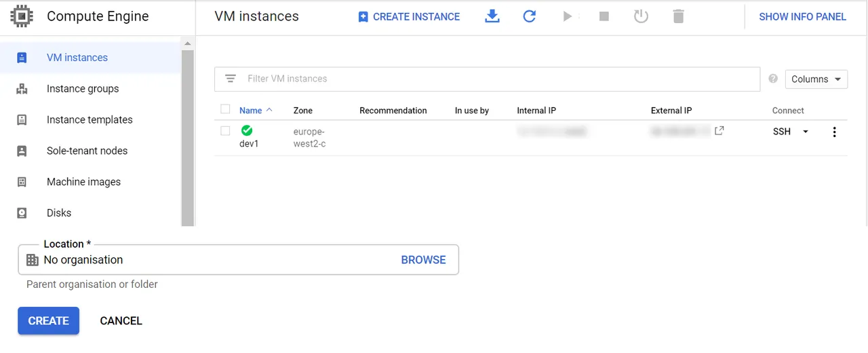Click the Internal IP column header

click(536, 110)
